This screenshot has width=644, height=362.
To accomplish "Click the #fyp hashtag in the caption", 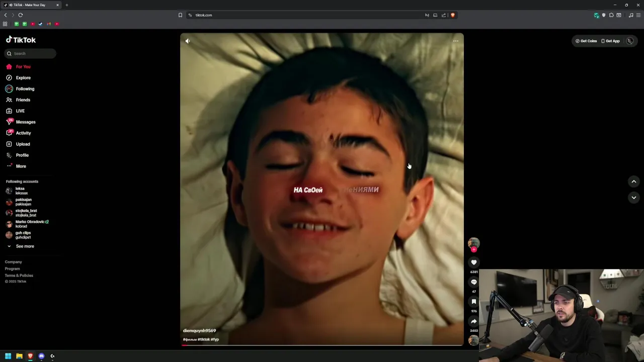I will tap(215, 339).
